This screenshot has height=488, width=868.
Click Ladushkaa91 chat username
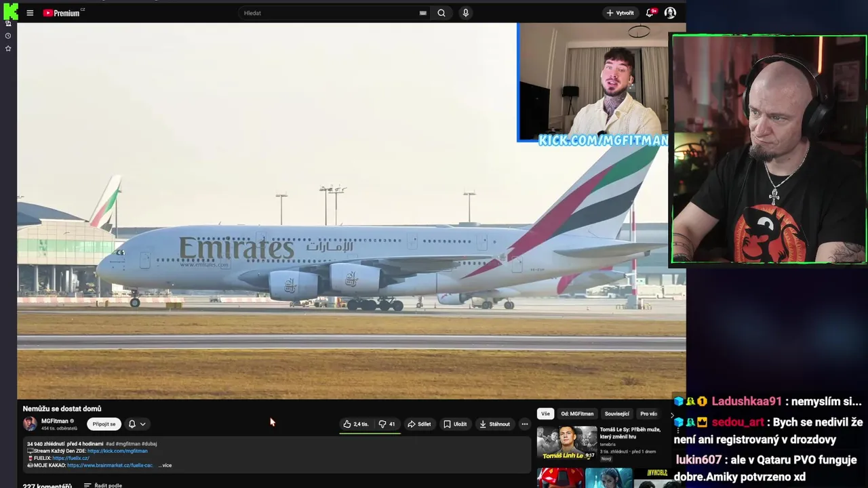click(x=746, y=401)
